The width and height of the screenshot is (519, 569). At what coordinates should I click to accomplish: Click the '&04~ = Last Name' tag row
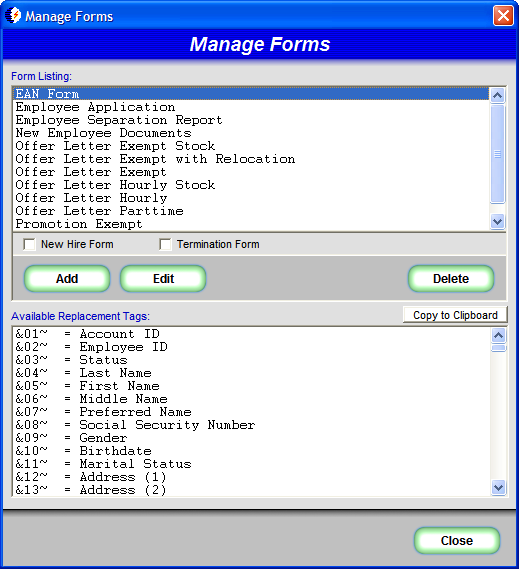[252, 373]
